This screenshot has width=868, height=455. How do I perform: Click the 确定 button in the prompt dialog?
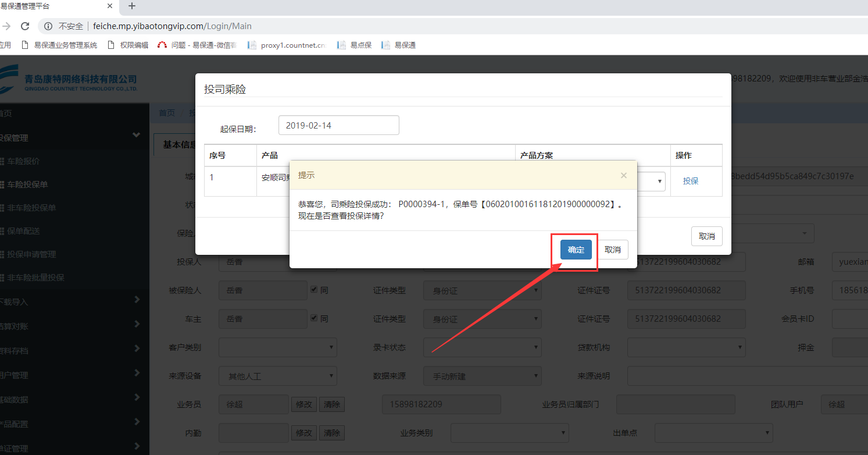pos(576,250)
